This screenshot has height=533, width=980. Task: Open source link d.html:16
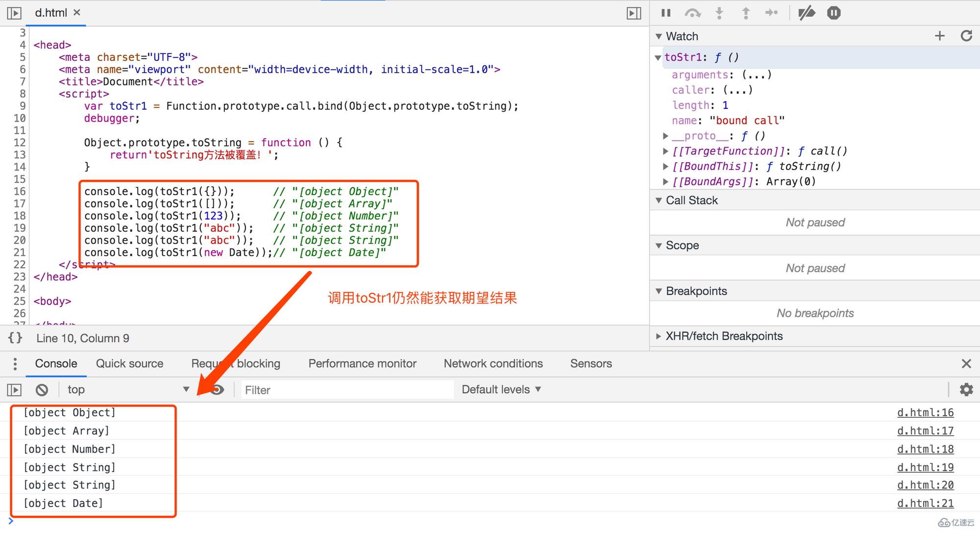click(925, 412)
